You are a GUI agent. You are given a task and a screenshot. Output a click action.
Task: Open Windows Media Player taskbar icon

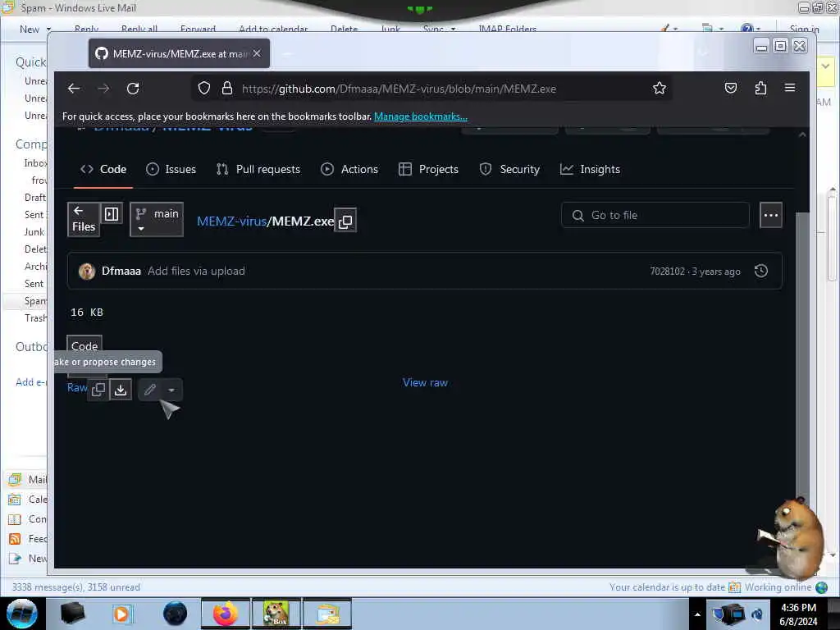pyautogui.click(x=121, y=614)
